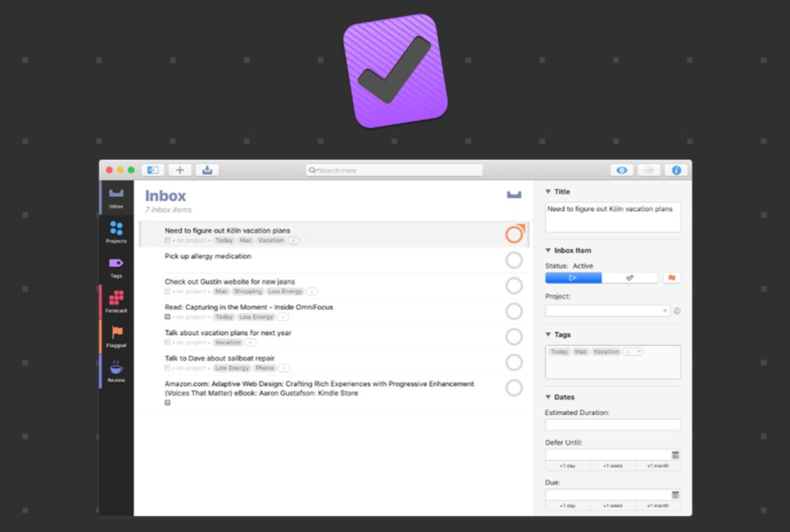Open the Tags perspective
790x532 pixels.
(116, 267)
